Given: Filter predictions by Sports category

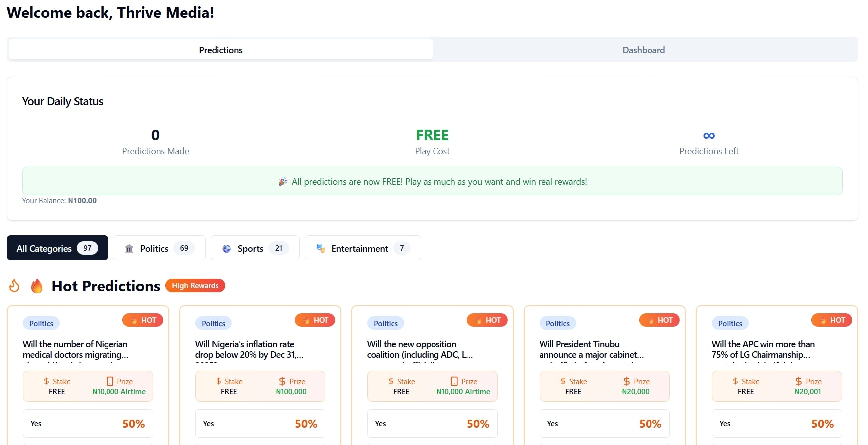Looking at the screenshot, I should 255,248.
